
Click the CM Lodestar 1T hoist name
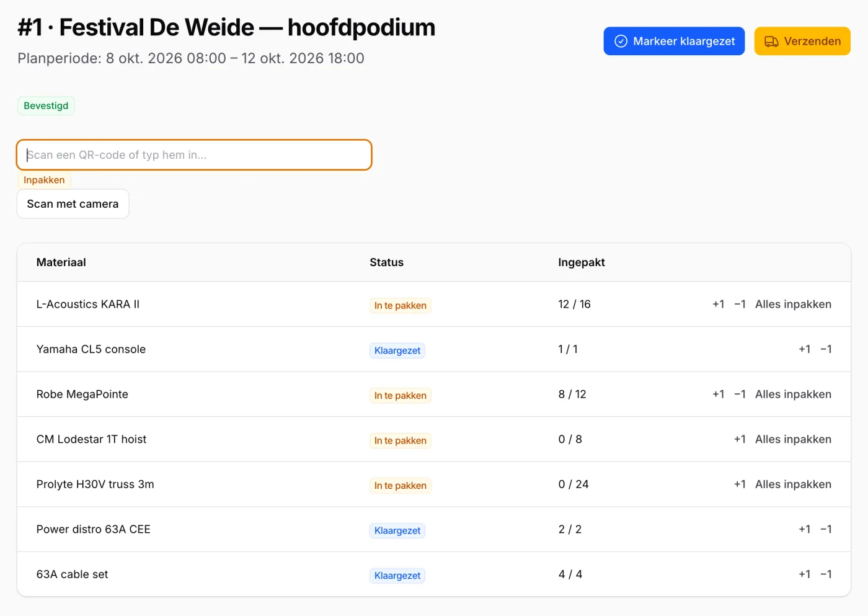point(92,439)
